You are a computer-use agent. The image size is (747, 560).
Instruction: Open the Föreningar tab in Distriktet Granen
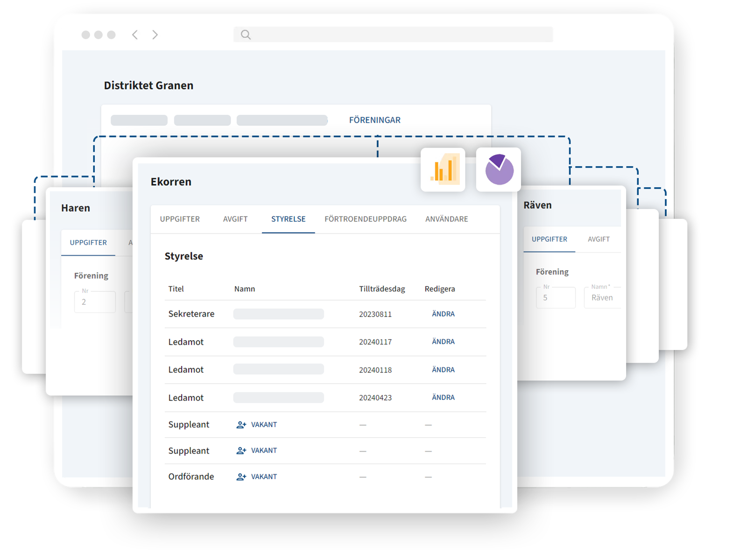374,120
